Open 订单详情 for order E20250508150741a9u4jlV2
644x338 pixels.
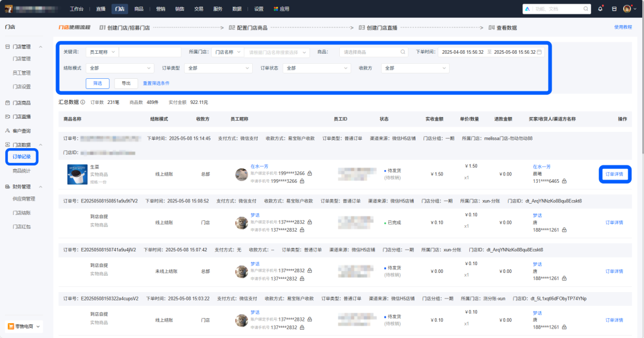[614, 271]
